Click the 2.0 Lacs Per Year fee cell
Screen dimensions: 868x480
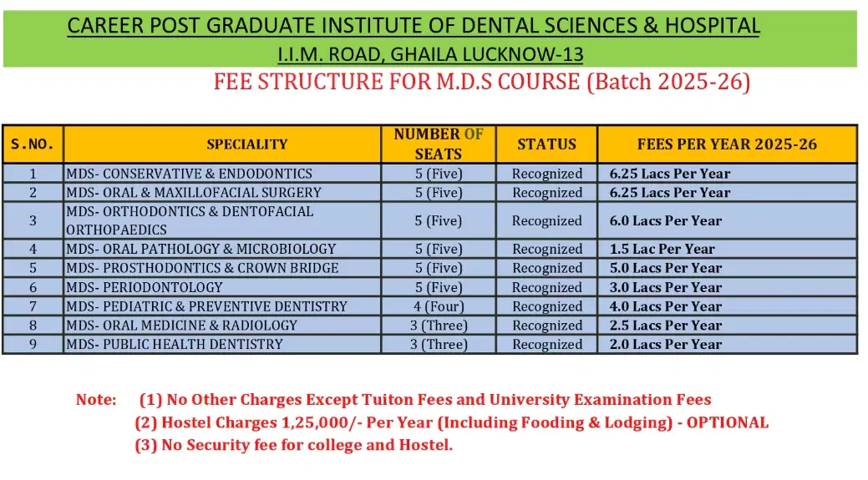pos(666,344)
